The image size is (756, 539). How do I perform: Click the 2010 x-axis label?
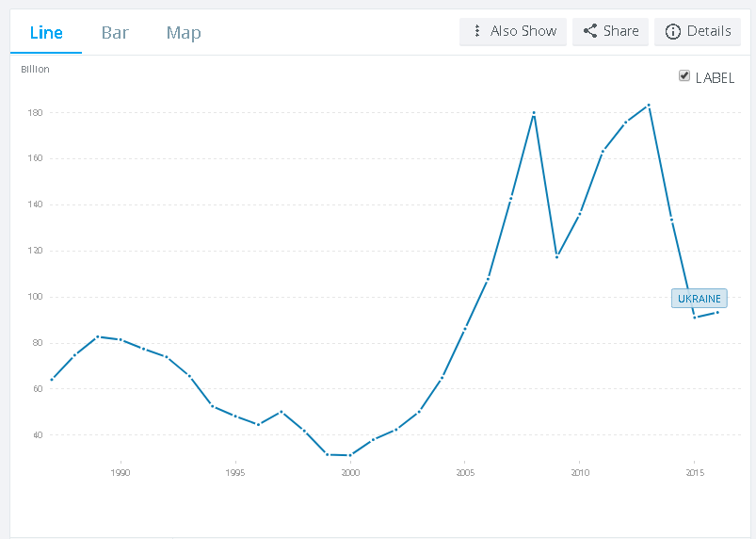pos(580,472)
